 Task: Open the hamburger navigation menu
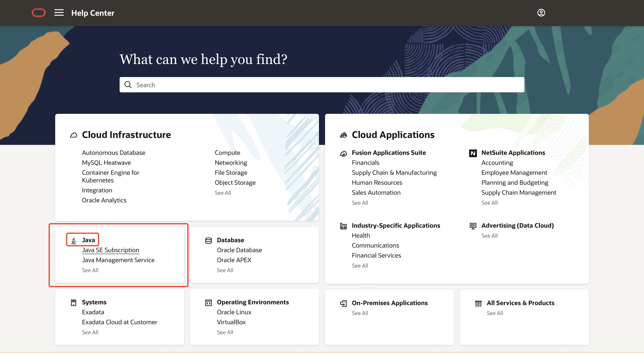coord(59,13)
